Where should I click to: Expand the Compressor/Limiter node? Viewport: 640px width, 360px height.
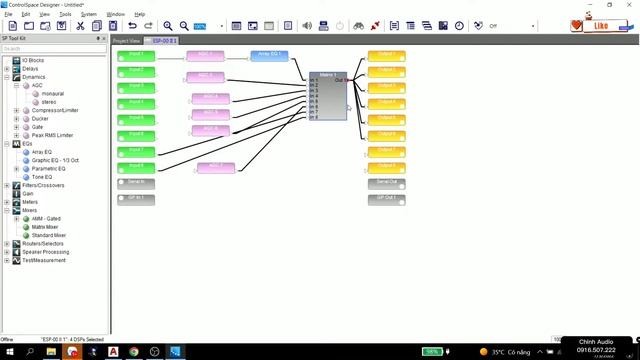click(16, 111)
